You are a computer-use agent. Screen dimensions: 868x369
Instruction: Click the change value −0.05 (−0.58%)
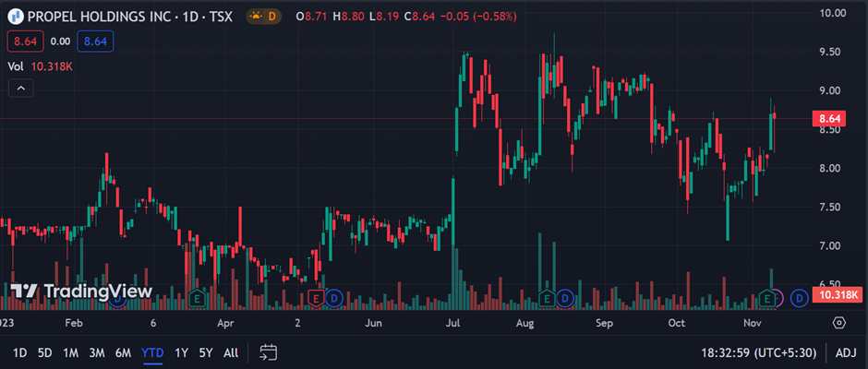(x=478, y=17)
